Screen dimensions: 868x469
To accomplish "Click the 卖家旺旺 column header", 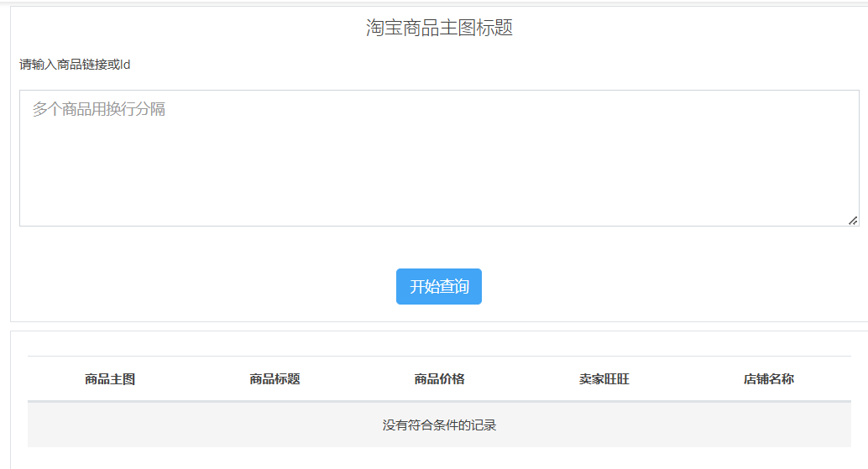I will [604, 379].
